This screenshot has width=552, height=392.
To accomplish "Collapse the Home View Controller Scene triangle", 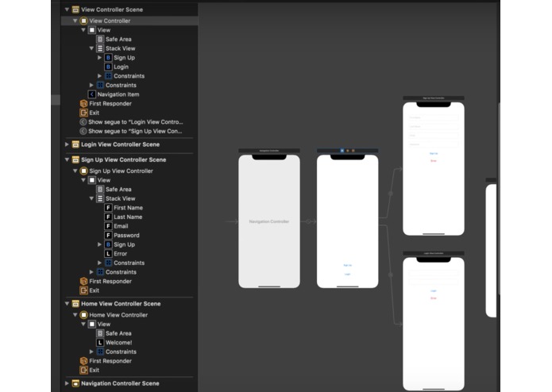I will (67, 303).
